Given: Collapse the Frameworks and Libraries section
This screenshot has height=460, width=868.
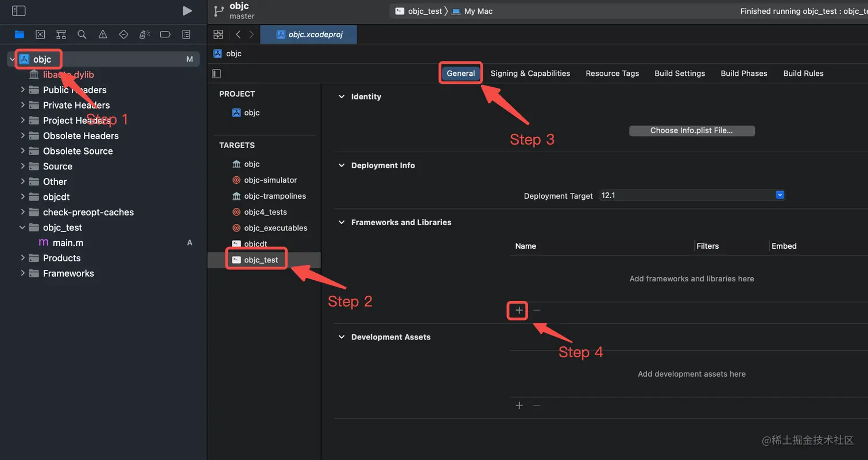Looking at the screenshot, I should point(342,222).
